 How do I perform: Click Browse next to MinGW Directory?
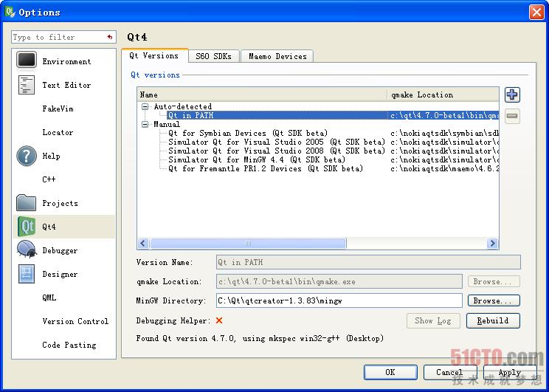click(x=494, y=300)
